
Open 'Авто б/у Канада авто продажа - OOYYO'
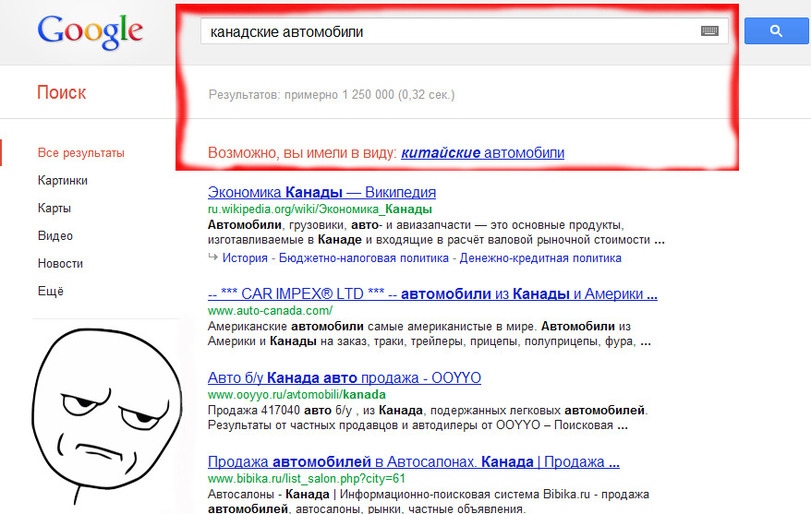click(344, 378)
